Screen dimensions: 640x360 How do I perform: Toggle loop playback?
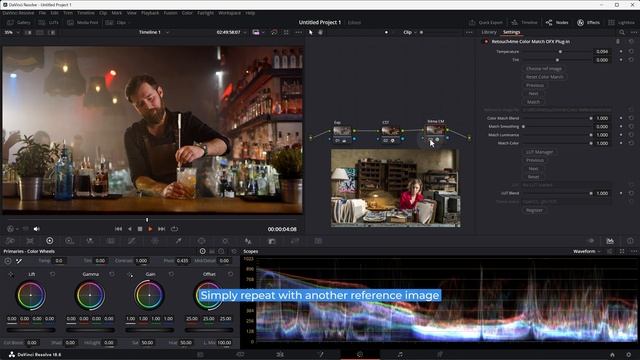(174, 229)
